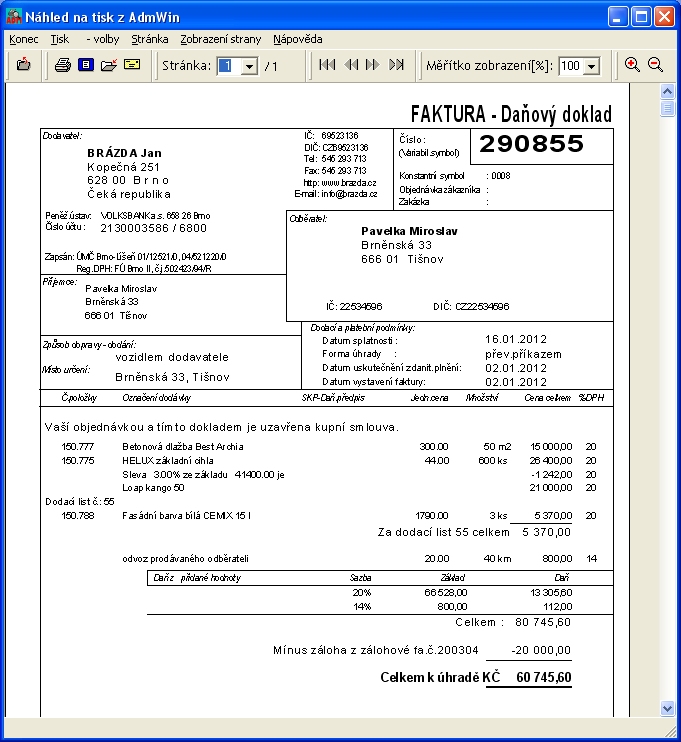
Task: Minimize the AdmWin preview window
Action: tap(618, 17)
